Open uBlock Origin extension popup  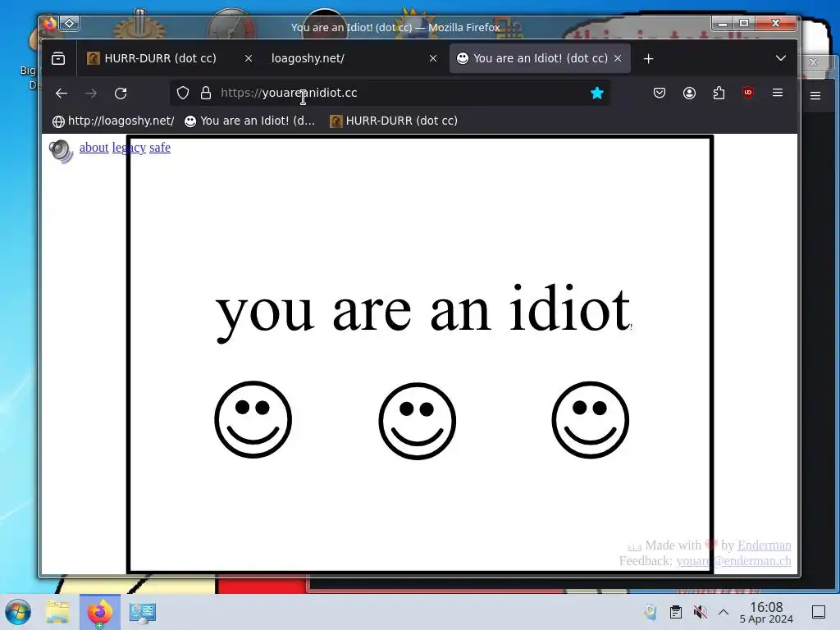click(748, 94)
